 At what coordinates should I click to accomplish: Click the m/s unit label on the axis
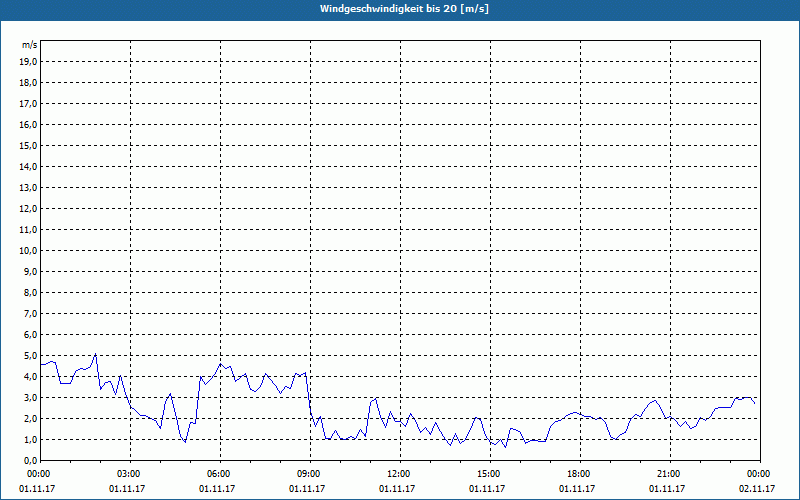[x=30, y=45]
